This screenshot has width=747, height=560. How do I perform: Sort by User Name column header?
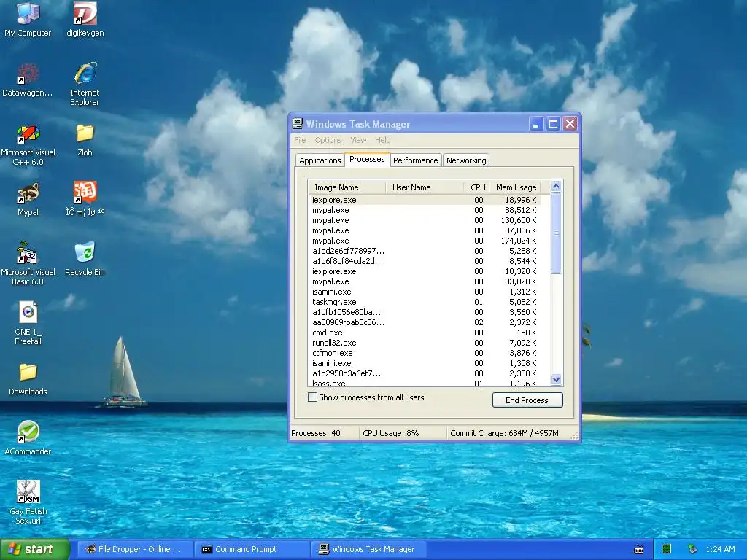(x=424, y=187)
